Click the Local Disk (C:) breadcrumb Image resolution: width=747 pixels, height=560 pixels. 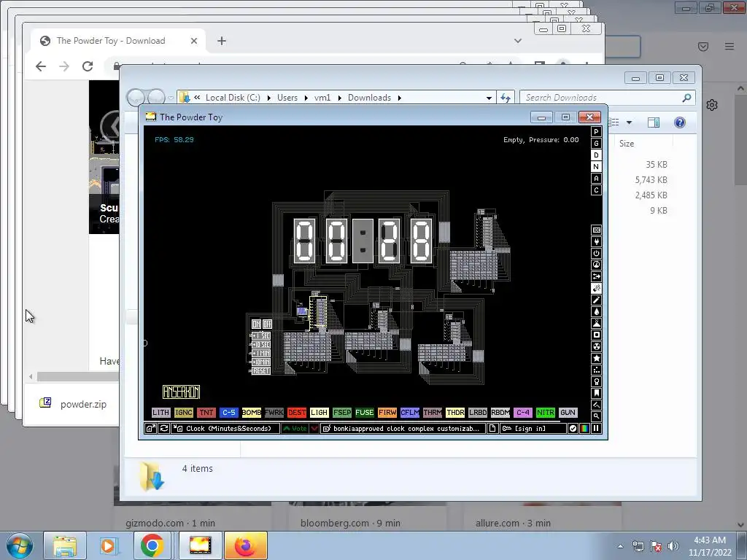[x=233, y=98]
